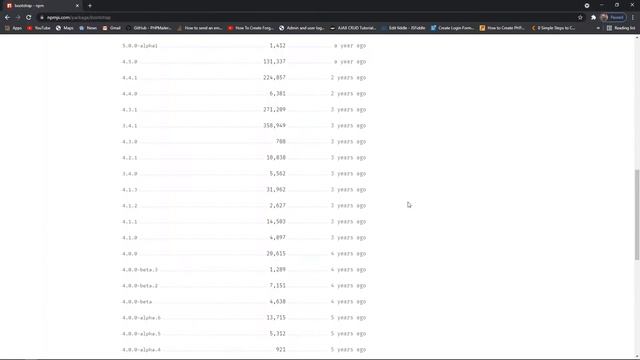
Task: Open the News bookmark
Action: click(88, 28)
